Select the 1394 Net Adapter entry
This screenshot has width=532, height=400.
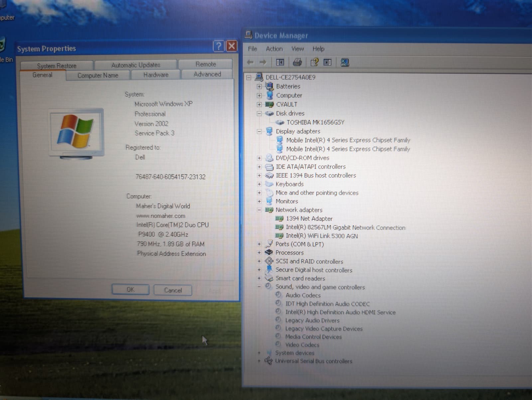[309, 219]
